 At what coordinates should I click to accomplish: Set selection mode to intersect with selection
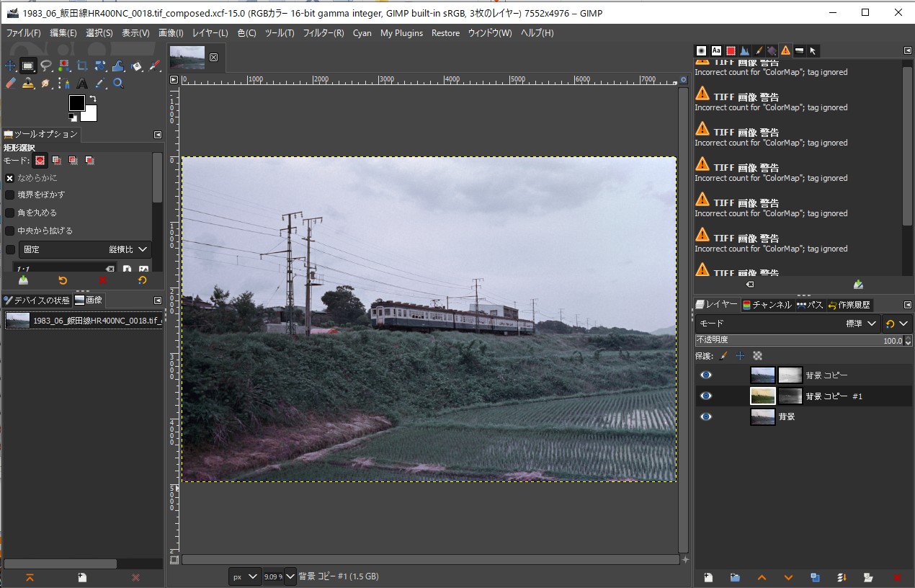click(x=90, y=160)
